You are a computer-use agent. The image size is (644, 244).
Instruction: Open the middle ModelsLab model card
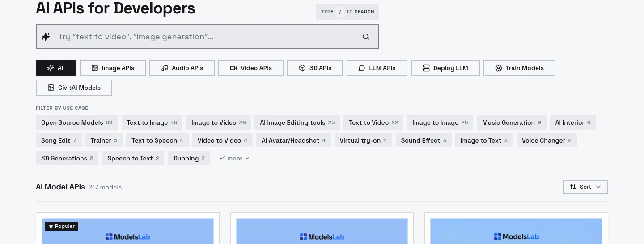pyautogui.click(x=322, y=228)
